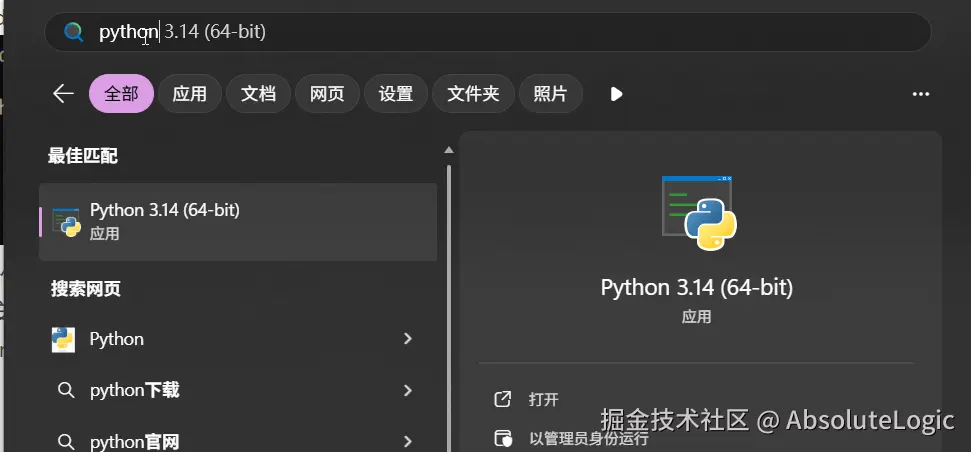Click the open-external icon beside 打开

click(503, 399)
